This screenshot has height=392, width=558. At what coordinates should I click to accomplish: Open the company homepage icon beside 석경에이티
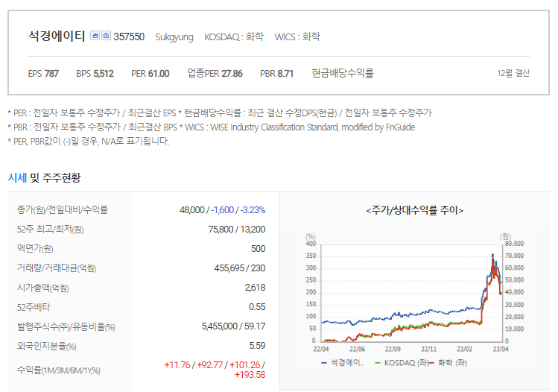tap(95, 36)
